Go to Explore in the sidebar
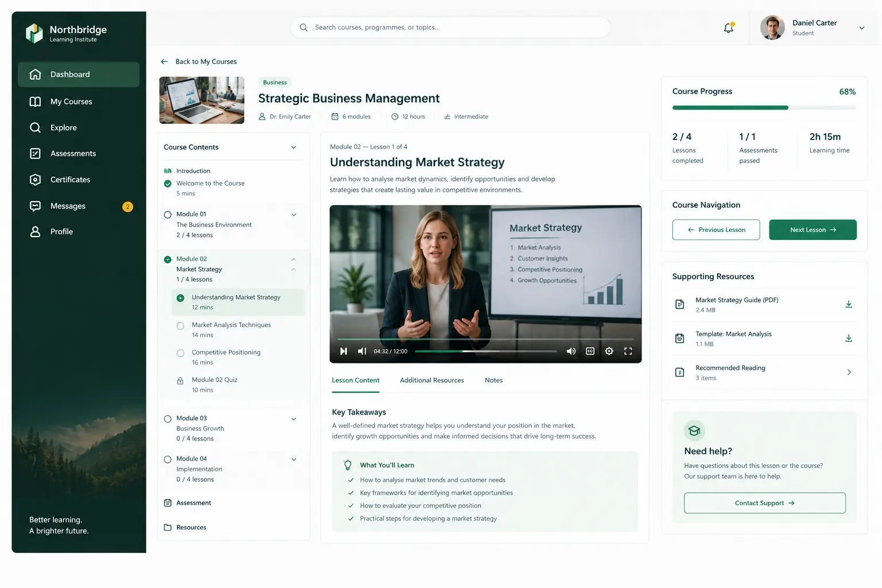 pos(79,127)
